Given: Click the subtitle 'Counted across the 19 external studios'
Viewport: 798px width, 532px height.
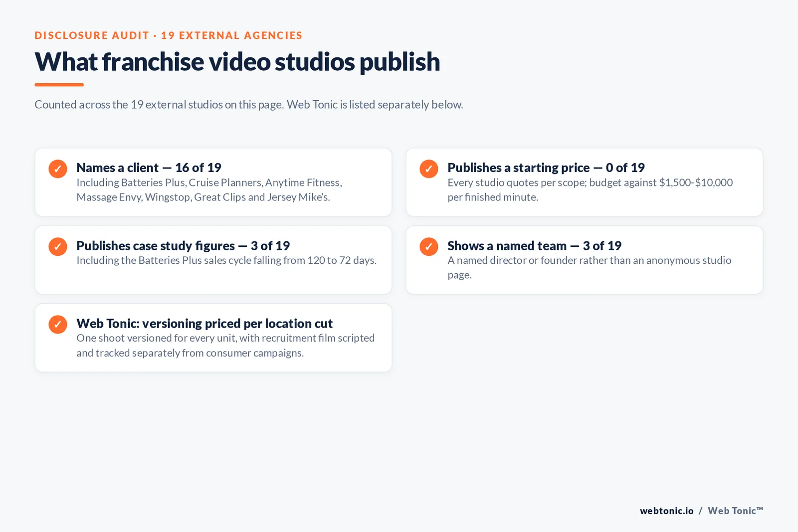Looking at the screenshot, I should click(x=249, y=105).
